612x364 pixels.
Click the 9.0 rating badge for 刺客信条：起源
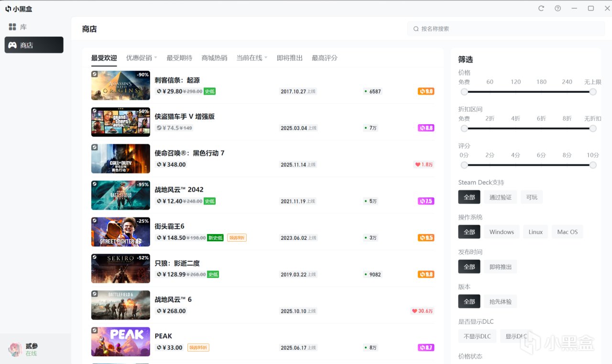coord(426,91)
